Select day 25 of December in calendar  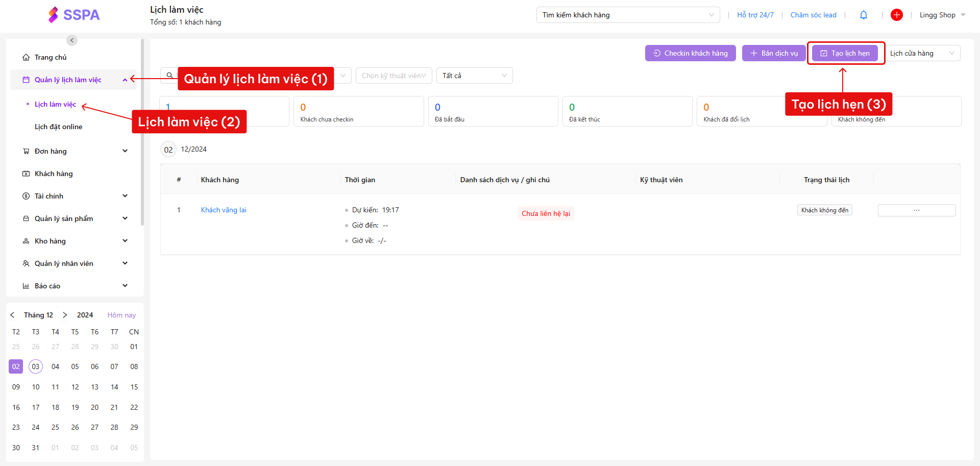coord(55,427)
